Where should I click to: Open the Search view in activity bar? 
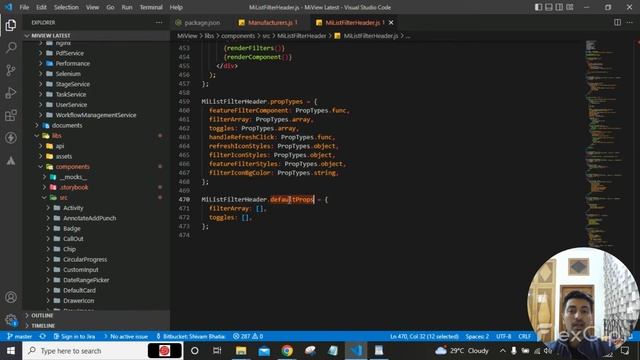(x=11, y=47)
